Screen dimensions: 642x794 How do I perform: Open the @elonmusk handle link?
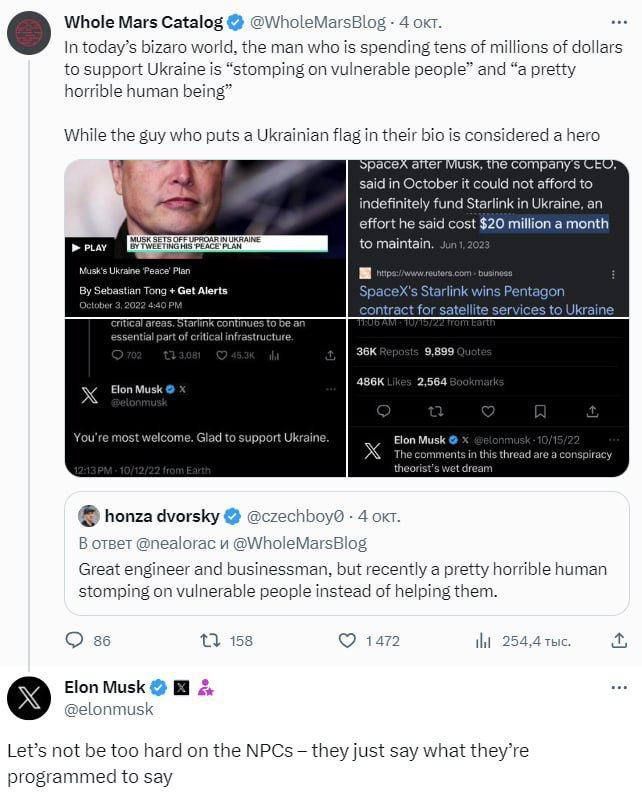tap(109, 709)
